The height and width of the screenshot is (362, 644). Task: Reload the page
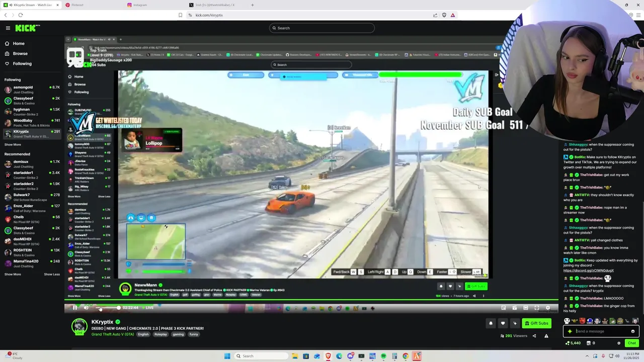pyautogui.click(x=20, y=15)
